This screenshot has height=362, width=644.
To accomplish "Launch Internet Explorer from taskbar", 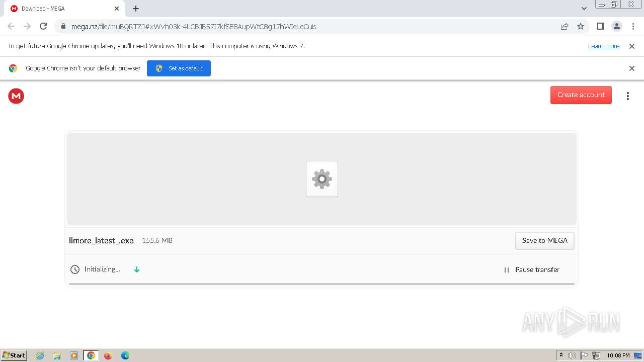I will pyautogui.click(x=40, y=355).
